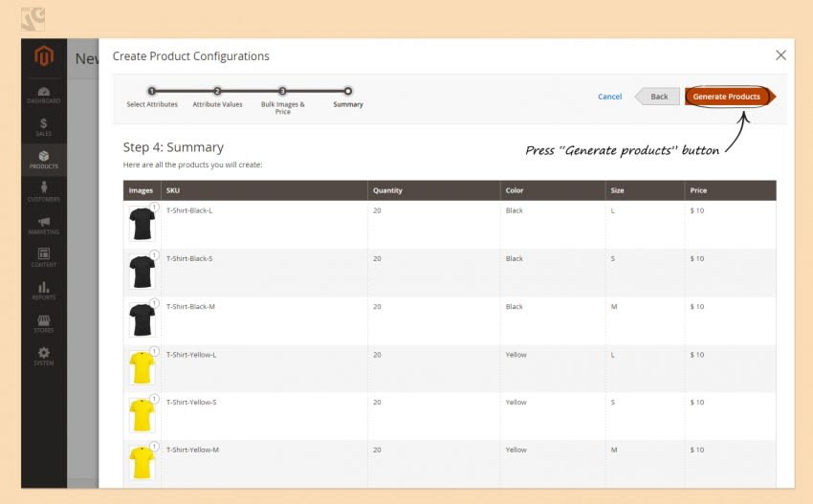Open the T-Shirt-Black-S image thumbnail

pyautogui.click(x=143, y=272)
